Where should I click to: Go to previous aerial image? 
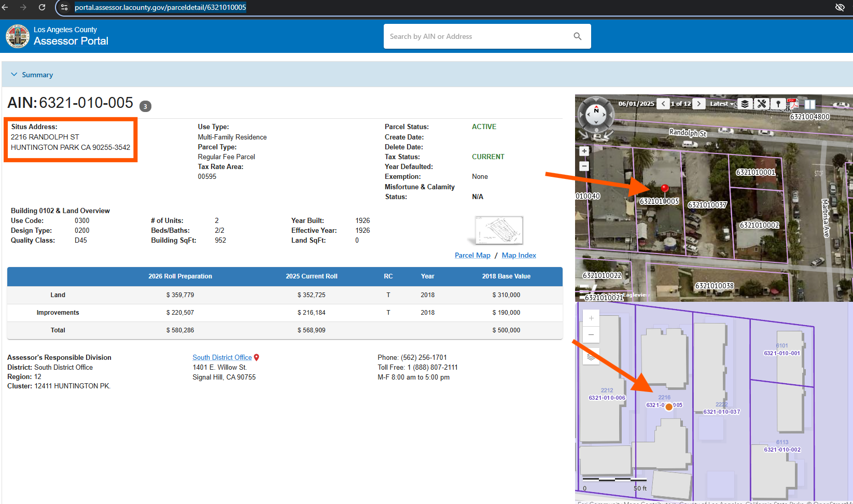663,104
